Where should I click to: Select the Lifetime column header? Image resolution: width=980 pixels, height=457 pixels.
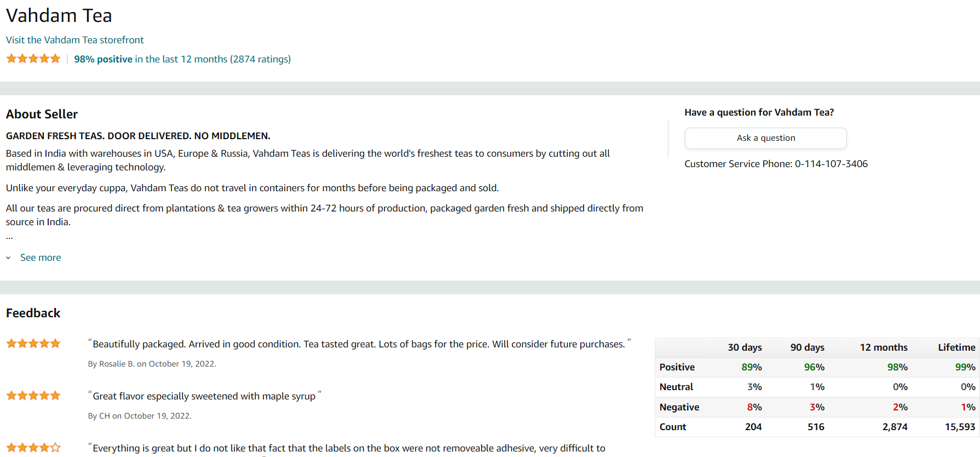click(956, 347)
